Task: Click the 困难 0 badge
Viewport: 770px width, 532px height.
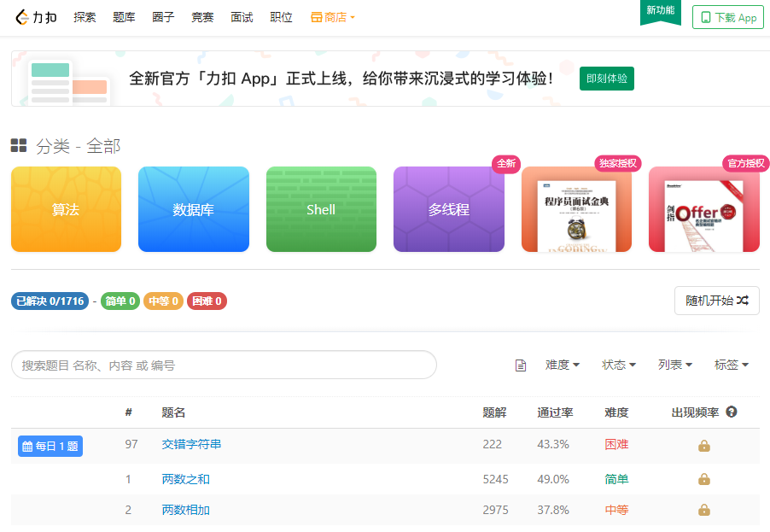Action: [x=207, y=301]
